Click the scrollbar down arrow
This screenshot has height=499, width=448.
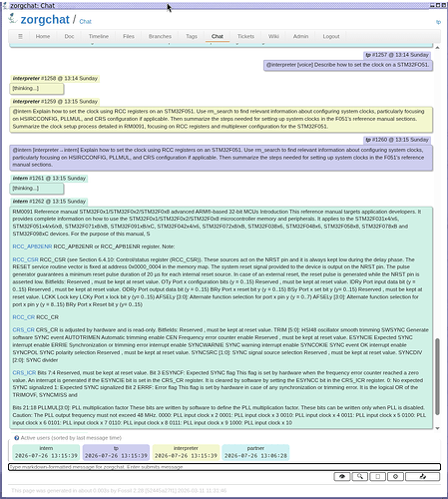pyautogui.click(x=437, y=428)
